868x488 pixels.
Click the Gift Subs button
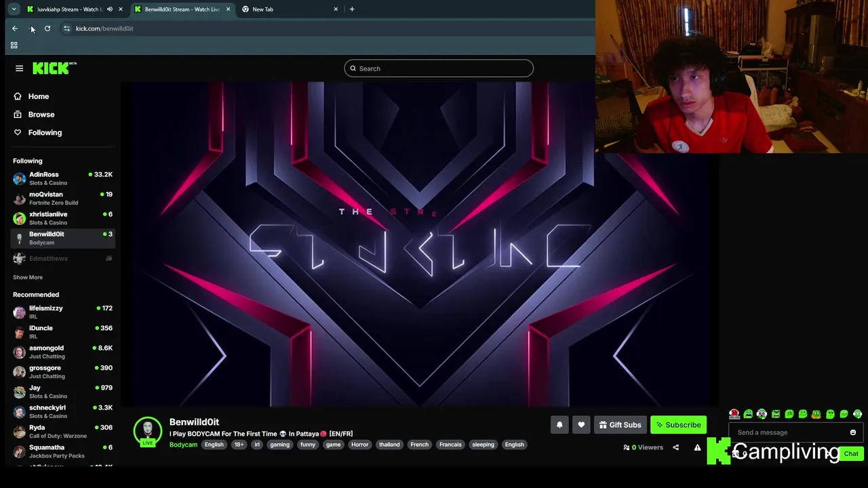point(620,425)
